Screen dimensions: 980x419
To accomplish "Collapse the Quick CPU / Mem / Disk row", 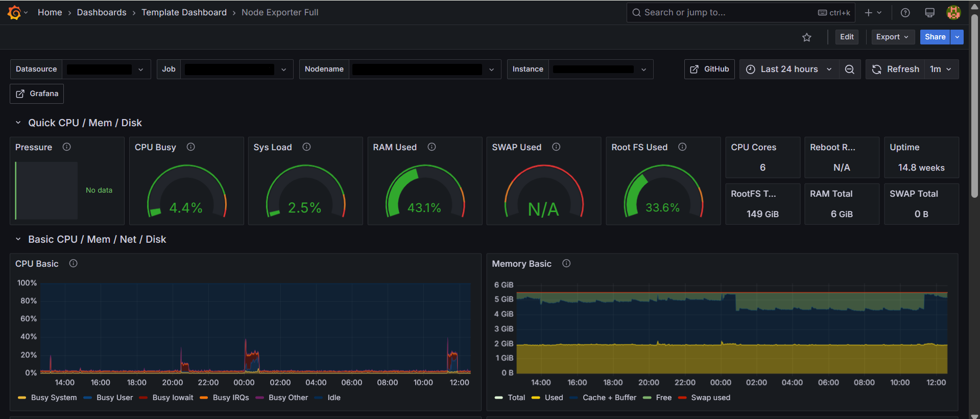I will coord(18,123).
